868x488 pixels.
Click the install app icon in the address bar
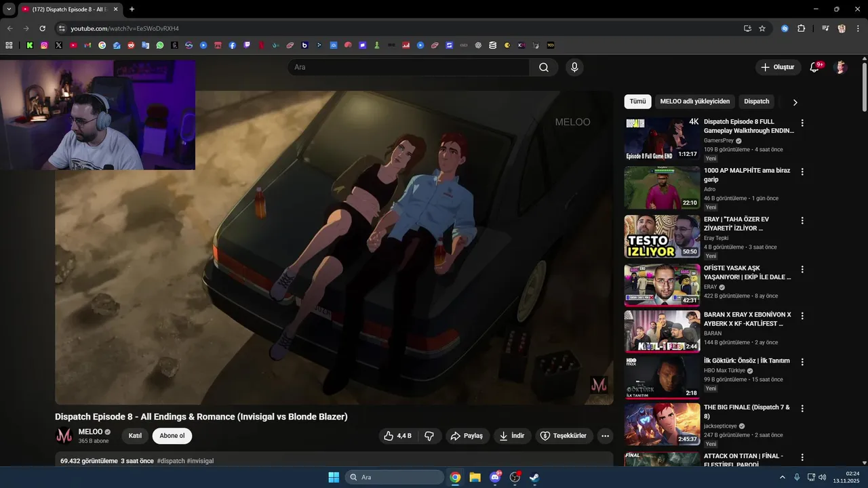point(747,28)
